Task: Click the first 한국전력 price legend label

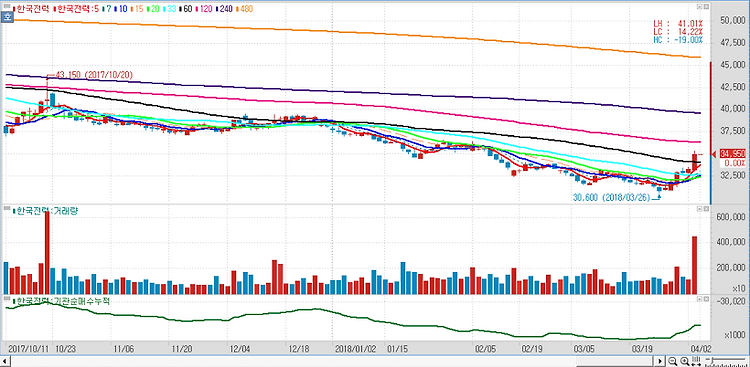Action: 31,9
